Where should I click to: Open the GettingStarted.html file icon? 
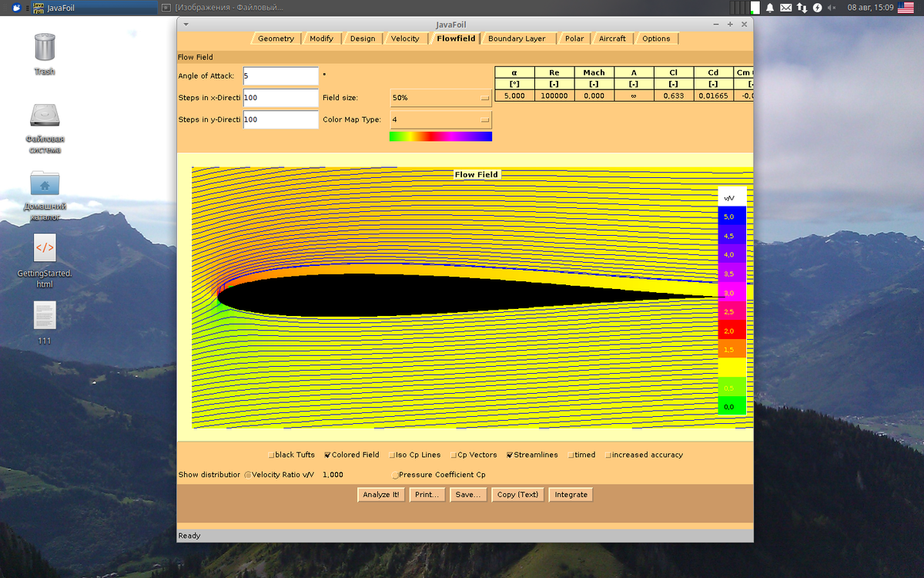[45, 249]
